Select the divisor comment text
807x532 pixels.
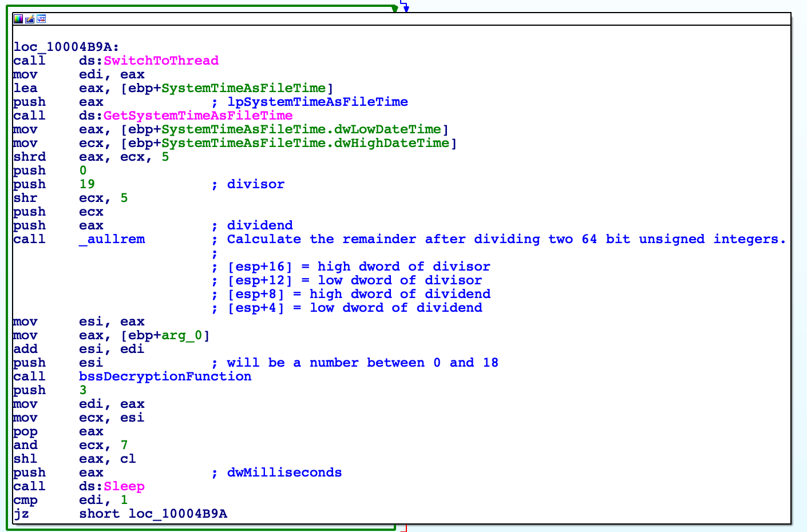[x=255, y=184]
